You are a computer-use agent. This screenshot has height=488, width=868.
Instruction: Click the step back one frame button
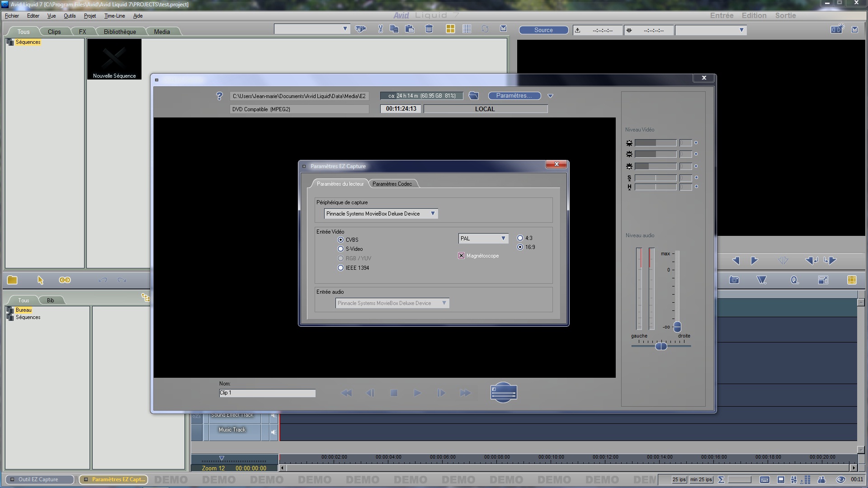point(370,393)
